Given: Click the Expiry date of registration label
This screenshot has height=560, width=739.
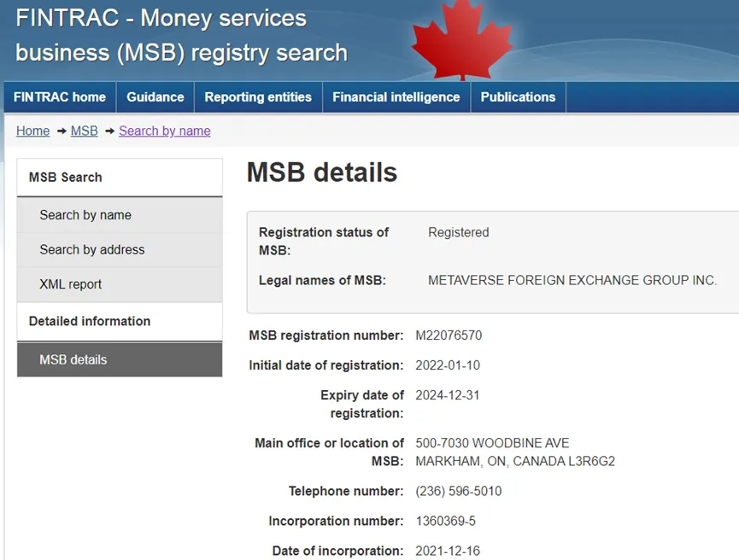Looking at the screenshot, I should pos(362,404).
